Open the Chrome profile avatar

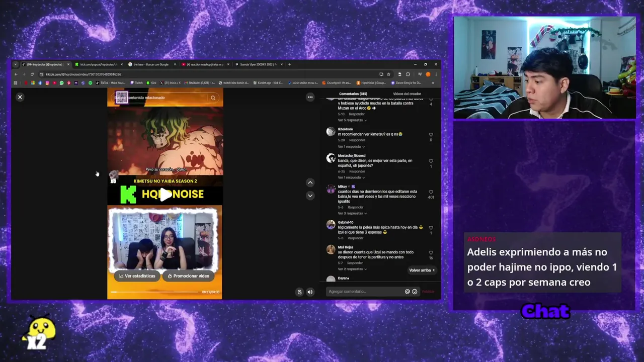coord(428,74)
